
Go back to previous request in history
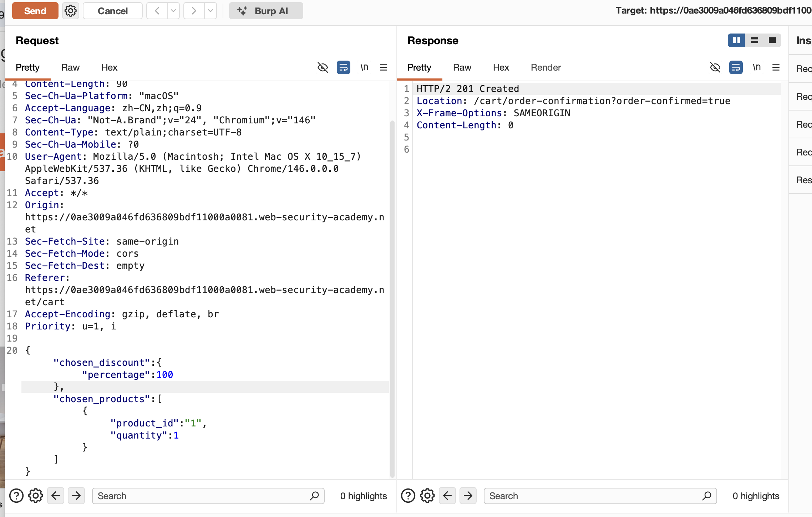157,11
